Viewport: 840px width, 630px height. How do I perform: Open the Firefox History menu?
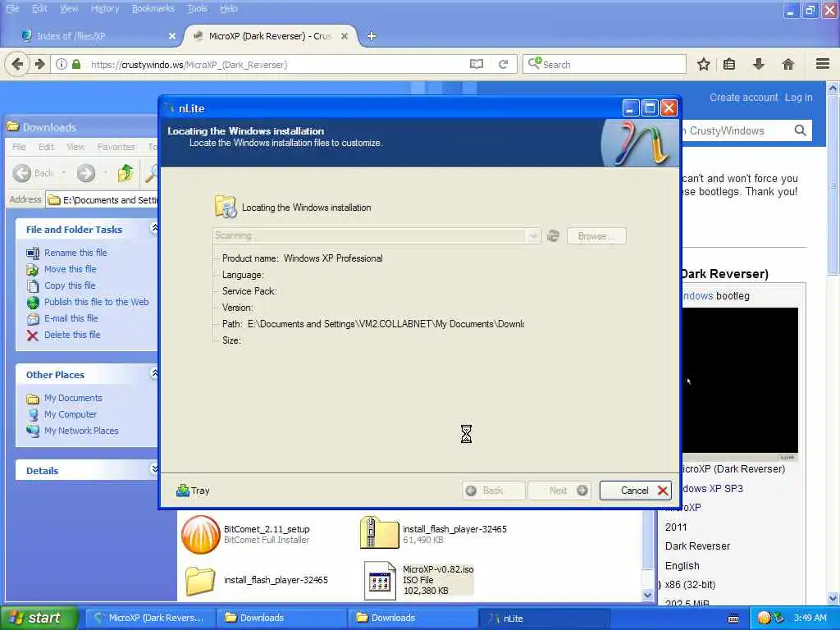(x=105, y=8)
